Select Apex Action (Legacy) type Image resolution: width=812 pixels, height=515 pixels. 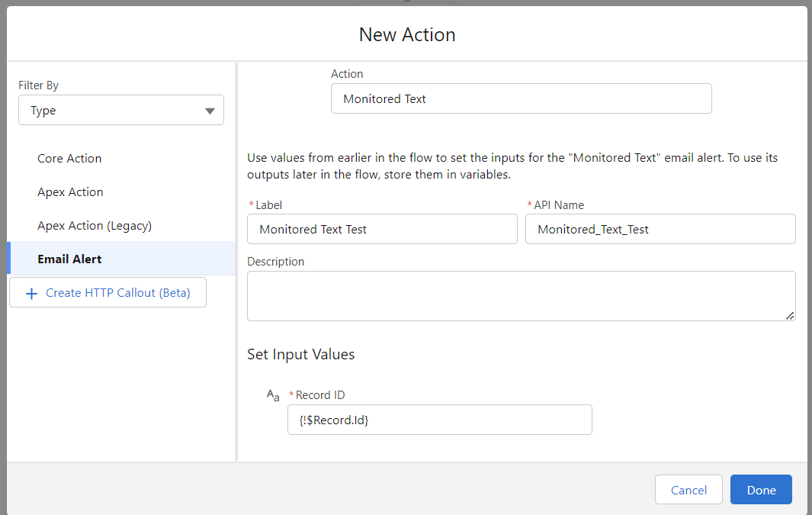[95, 226]
